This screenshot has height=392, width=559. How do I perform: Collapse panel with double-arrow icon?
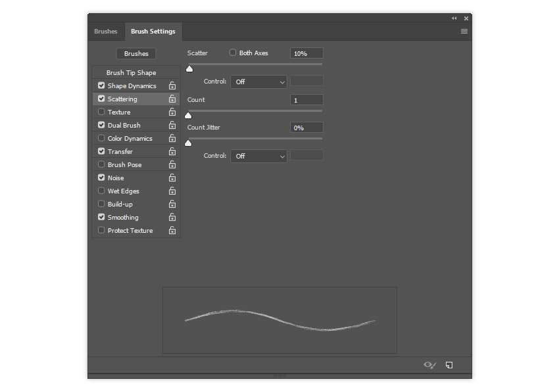coord(454,18)
